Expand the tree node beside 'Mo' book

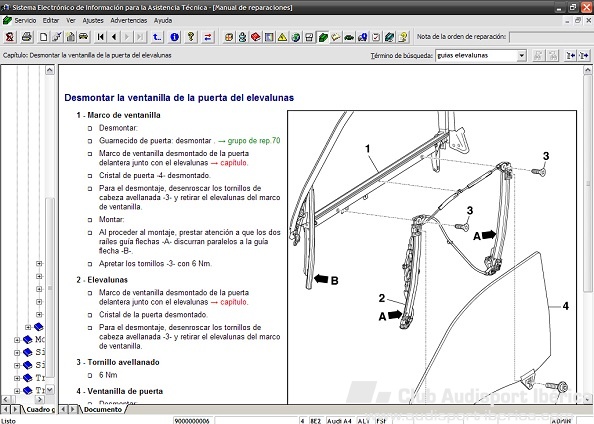[17, 340]
